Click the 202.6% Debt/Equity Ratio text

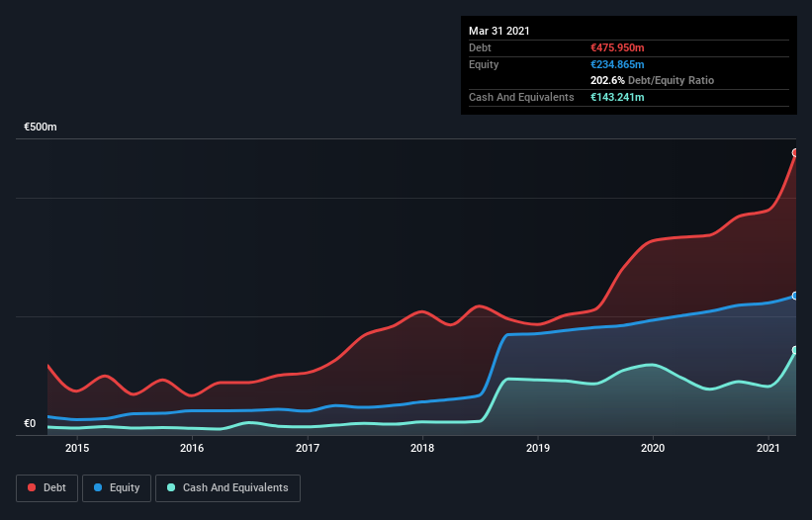[652, 81]
